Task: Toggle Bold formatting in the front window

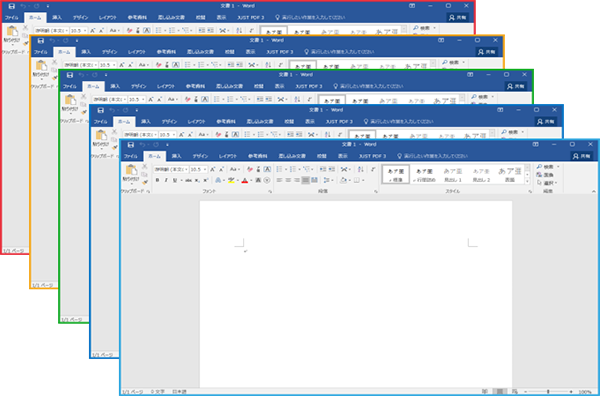Action: click(157, 180)
